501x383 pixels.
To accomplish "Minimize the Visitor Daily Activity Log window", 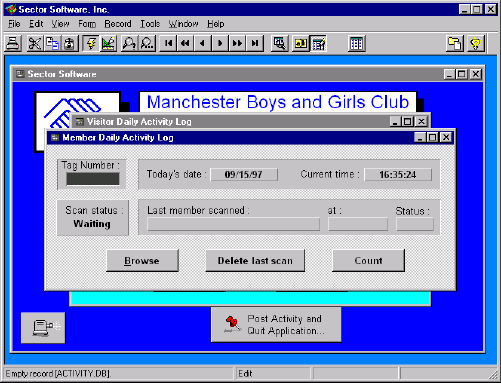I will (x=395, y=122).
